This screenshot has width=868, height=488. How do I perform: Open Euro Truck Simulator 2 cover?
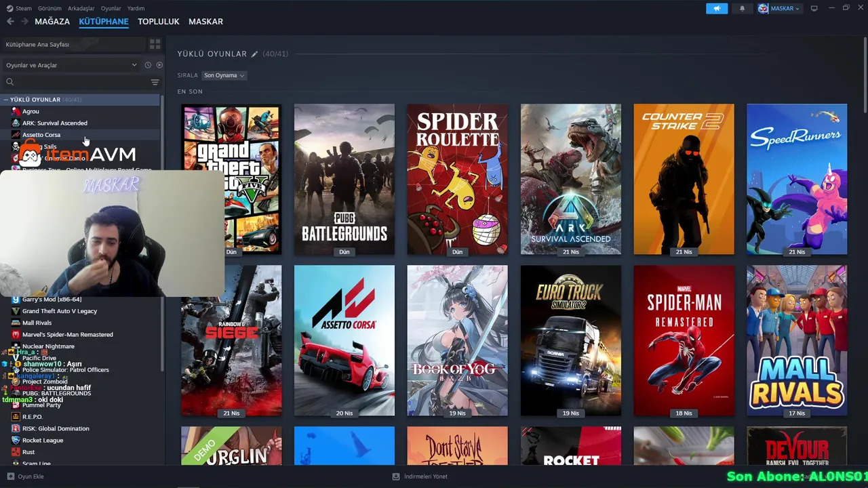[x=570, y=341]
